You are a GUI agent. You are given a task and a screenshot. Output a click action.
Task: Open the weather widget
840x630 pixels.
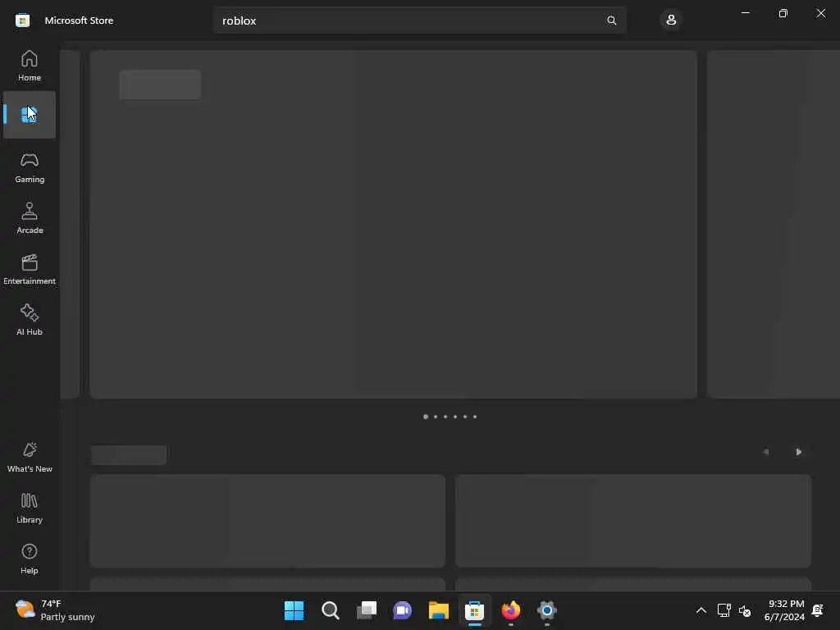55,610
